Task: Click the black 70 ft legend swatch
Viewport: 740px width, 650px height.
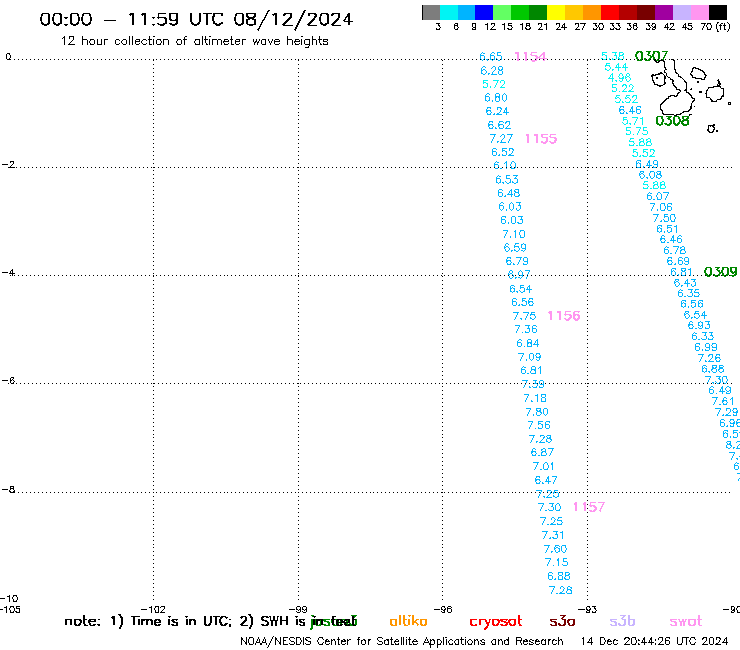Action: pyautogui.click(x=718, y=12)
